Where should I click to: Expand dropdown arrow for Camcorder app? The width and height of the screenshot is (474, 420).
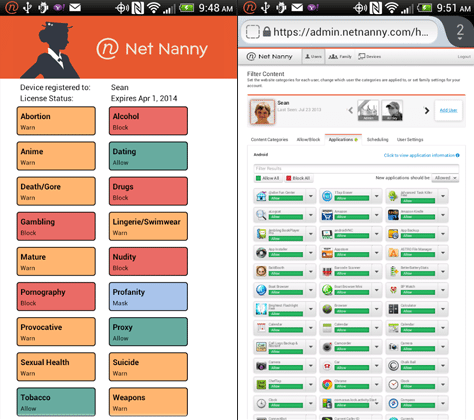point(377,347)
